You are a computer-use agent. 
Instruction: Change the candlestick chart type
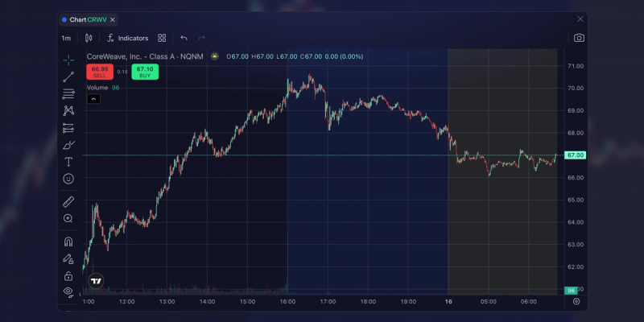click(89, 38)
